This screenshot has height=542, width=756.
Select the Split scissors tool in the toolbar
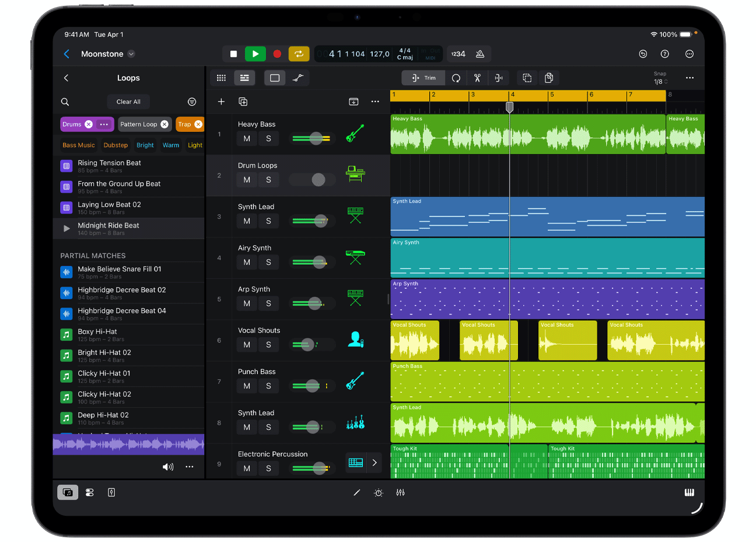coord(477,78)
